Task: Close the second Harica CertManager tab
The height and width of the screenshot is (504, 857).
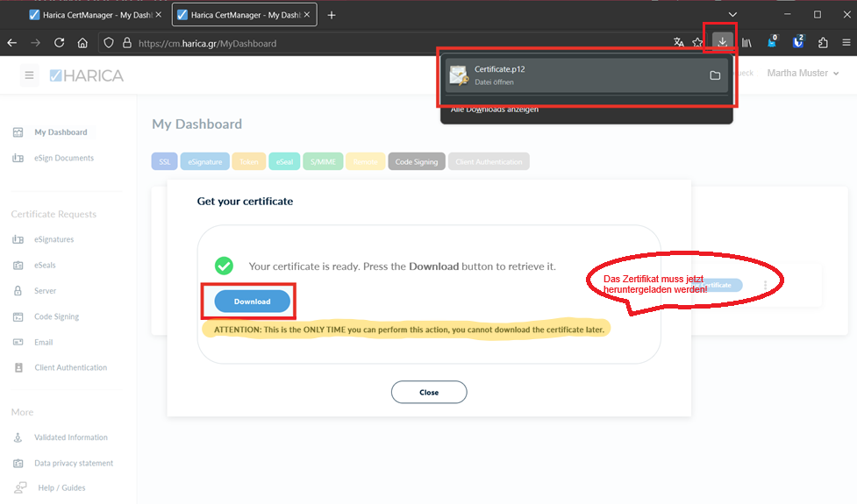Action: pos(307,15)
